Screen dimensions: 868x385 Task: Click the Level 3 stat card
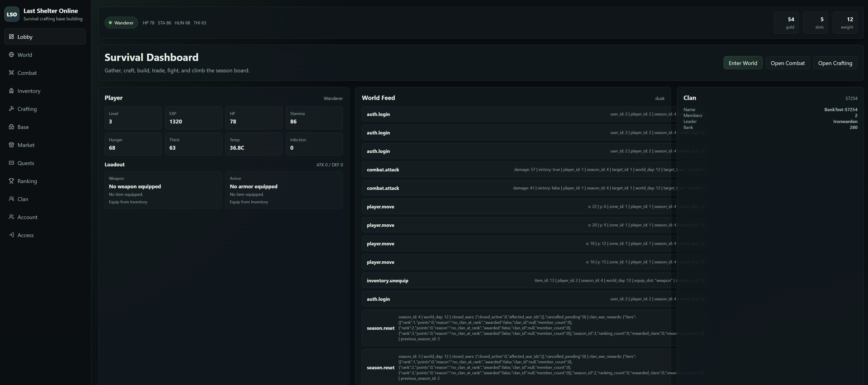(133, 118)
